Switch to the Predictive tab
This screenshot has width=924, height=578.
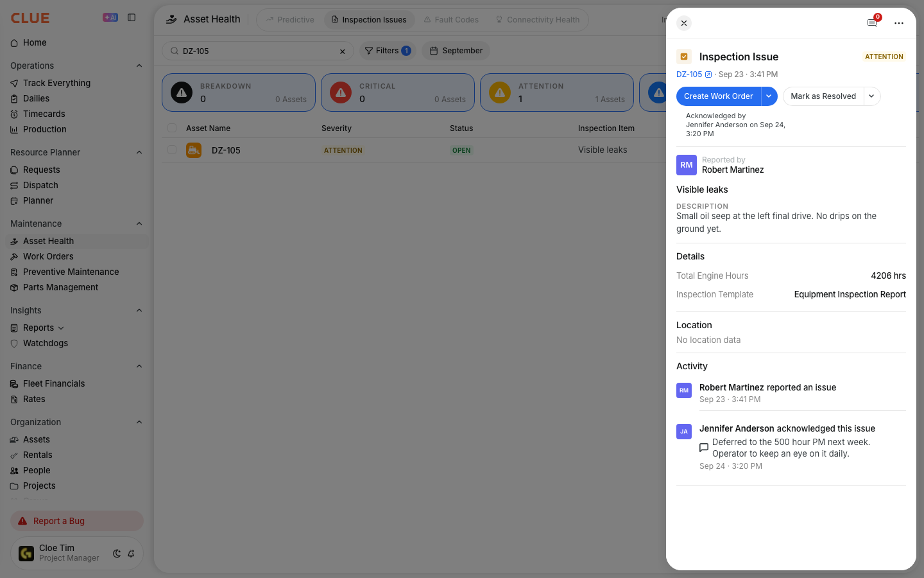(290, 20)
